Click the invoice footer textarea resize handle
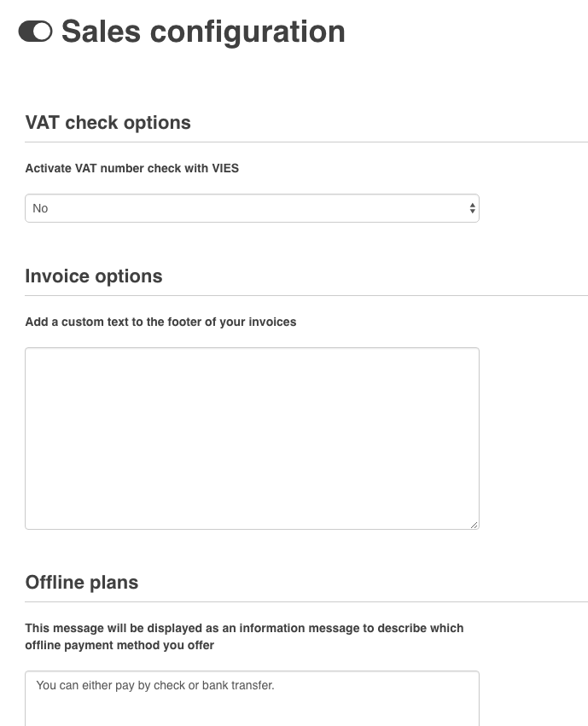588x726 pixels. pyautogui.click(x=474, y=524)
